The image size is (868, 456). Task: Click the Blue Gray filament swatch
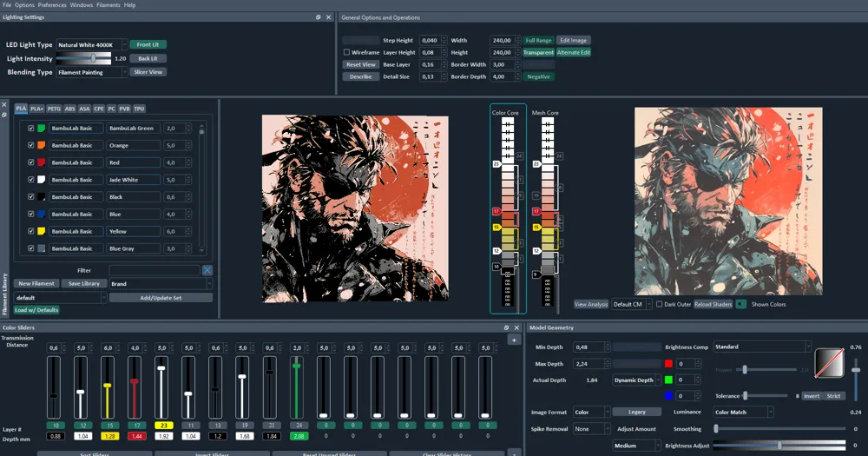[41, 248]
